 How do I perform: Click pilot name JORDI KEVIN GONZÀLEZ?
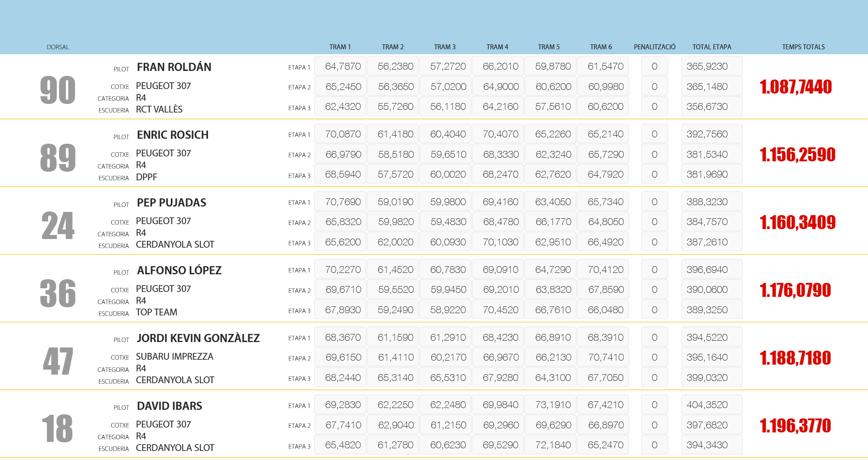[x=198, y=338]
